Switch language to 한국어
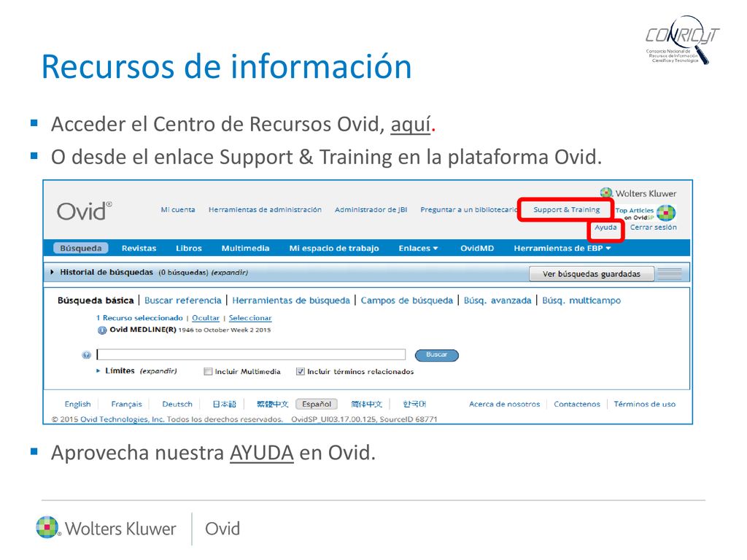The height and width of the screenshot is (560, 747). (x=414, y=404)
